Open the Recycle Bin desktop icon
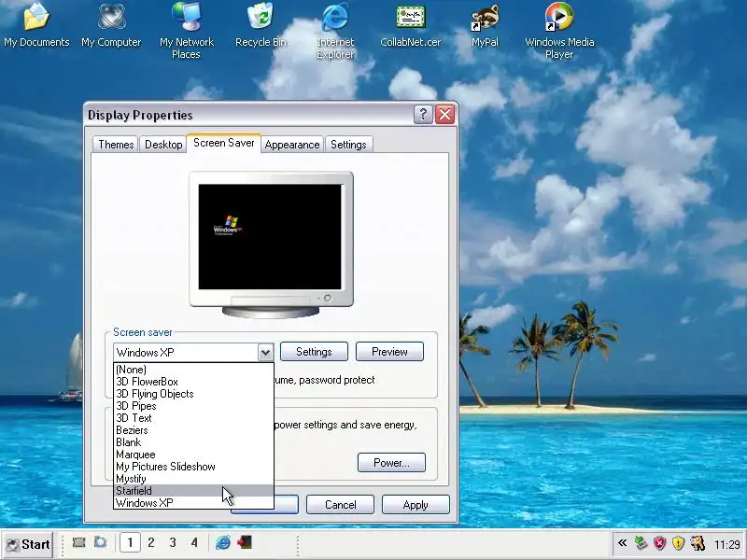 261,26
